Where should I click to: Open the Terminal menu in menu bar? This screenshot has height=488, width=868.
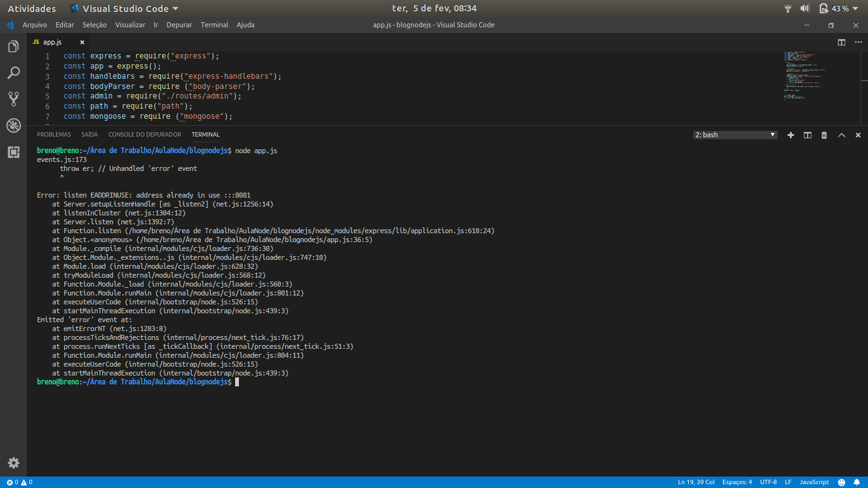click(214, 25)
